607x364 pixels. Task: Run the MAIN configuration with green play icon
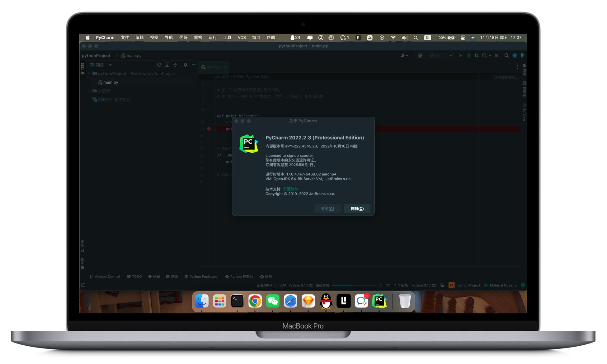point(461,55)
